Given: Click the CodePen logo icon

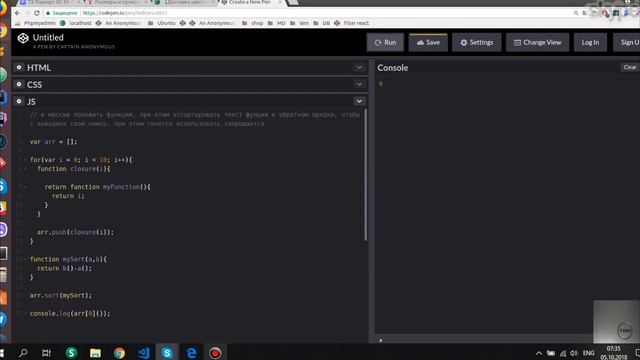Looking at the screenshot, I should (23, 38).
